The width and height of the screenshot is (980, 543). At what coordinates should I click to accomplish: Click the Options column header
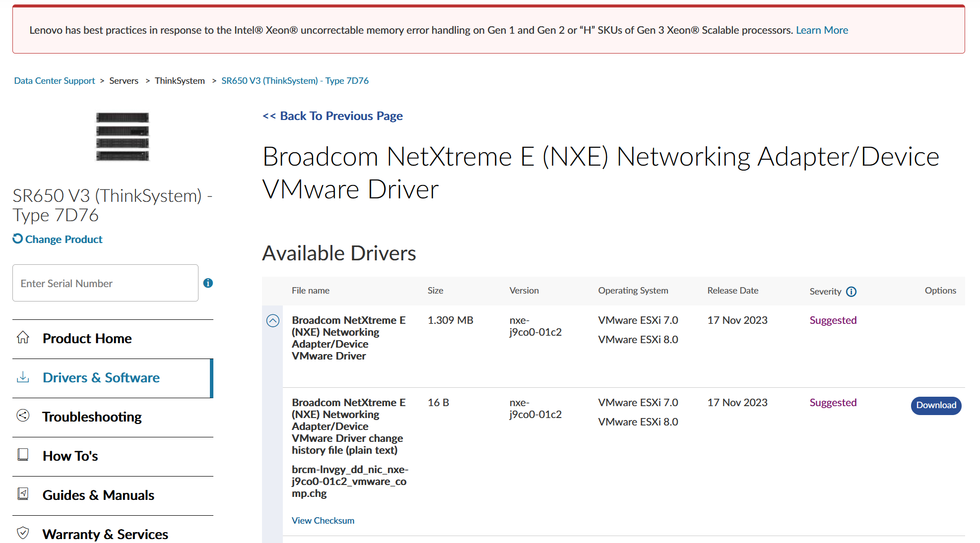[x=940, y=291]
